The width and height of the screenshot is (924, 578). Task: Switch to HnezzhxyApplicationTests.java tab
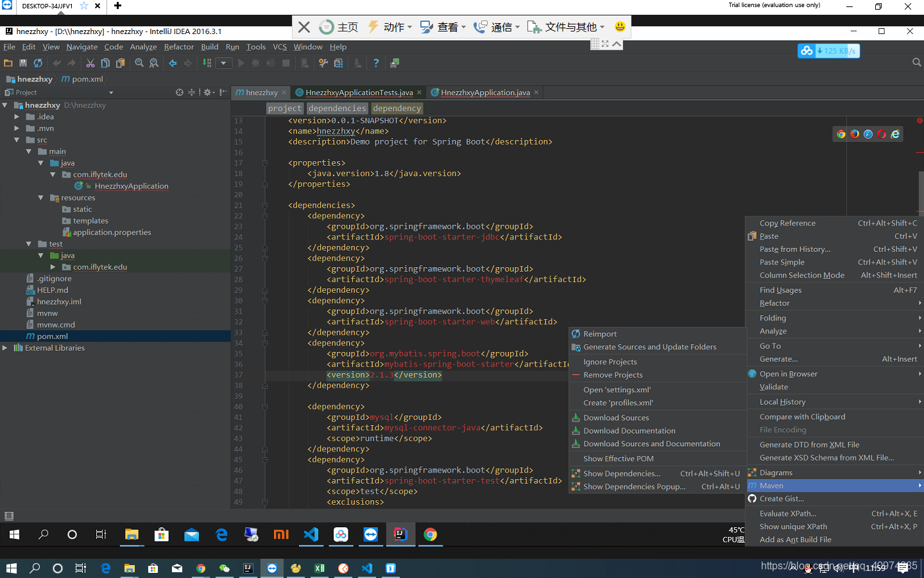[x=359, y=92]
